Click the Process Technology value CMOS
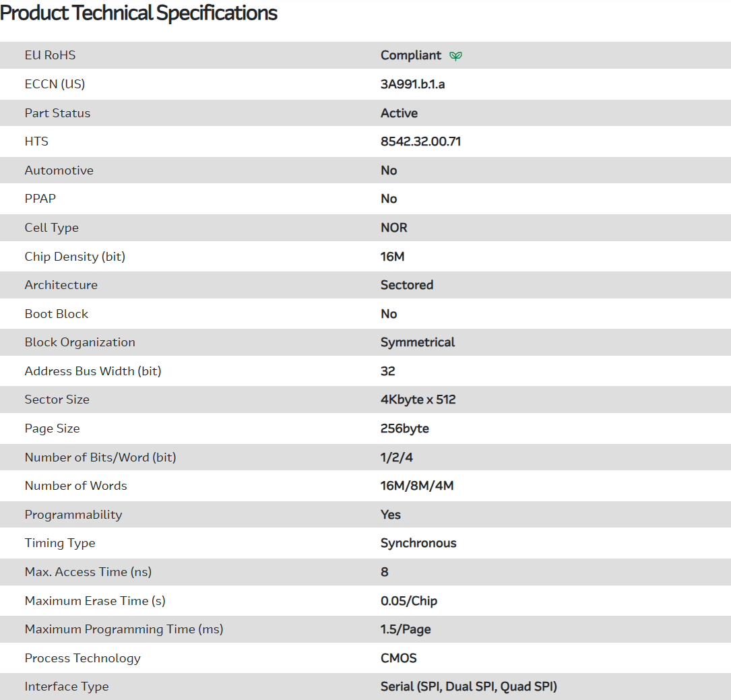Screen dimensions: 731x700 pyautogui.click(x=398, y=658)
